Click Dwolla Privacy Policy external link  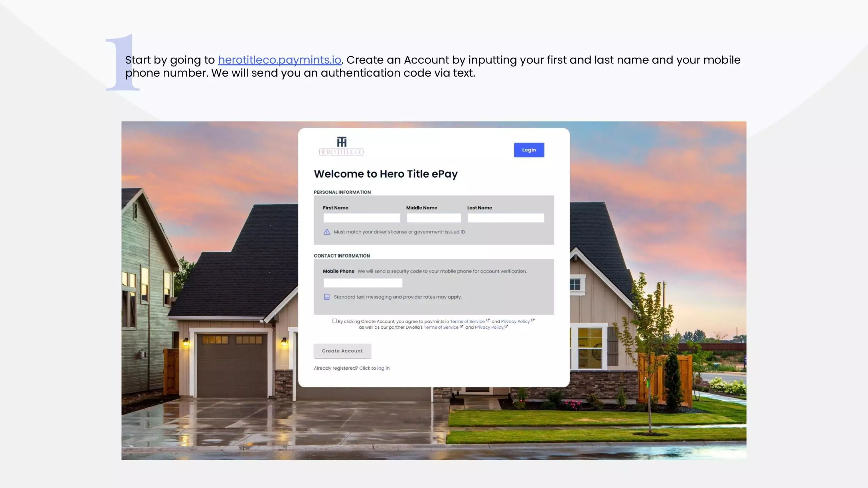click(x=489, y=327)
